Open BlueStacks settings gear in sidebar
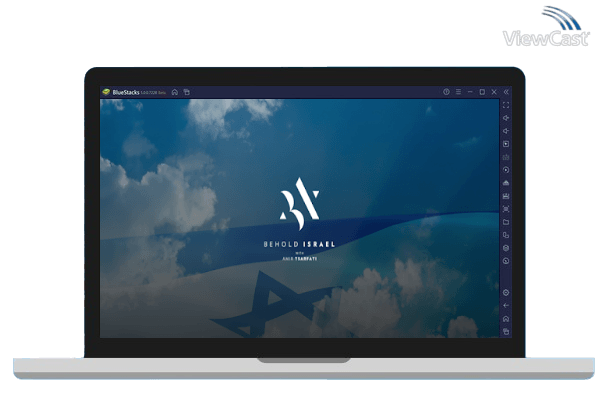602x414 pixels. [x=506, y=292]
